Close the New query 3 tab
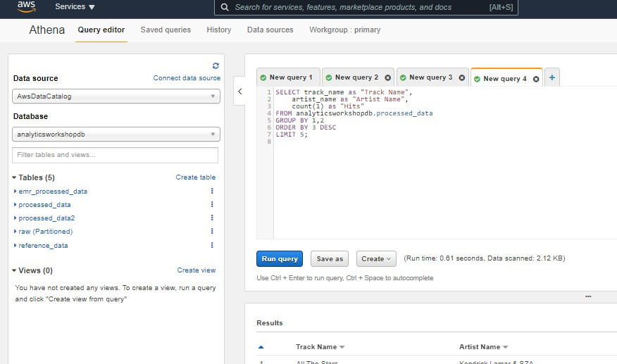Viewport: 617px width, 364px height. point(462,78)
